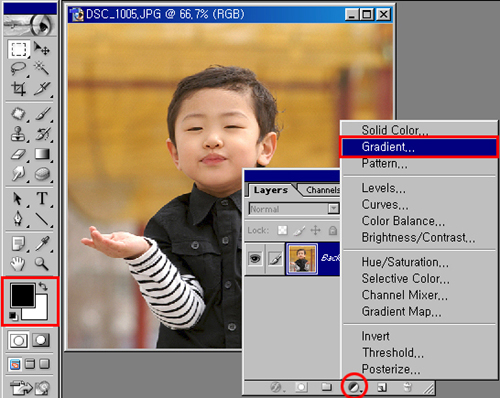Viewport: 500px width, 398px height.
Task: Choose Gradient from the menu
Action: tap(419, 147)
